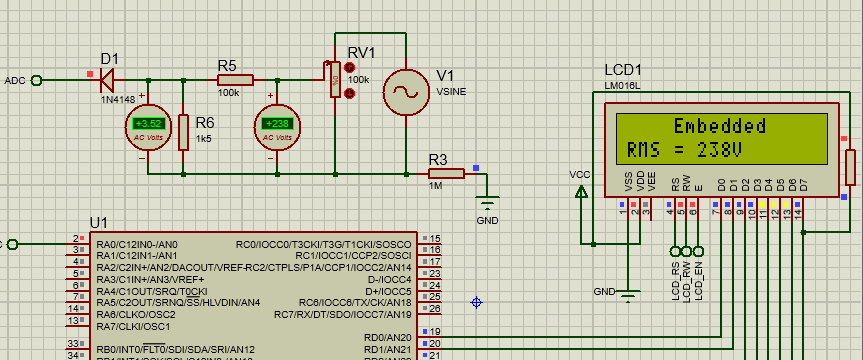Click pin label D-/IOCC4
This screenshot has width=863, height=360.
(x=389, y=279)
